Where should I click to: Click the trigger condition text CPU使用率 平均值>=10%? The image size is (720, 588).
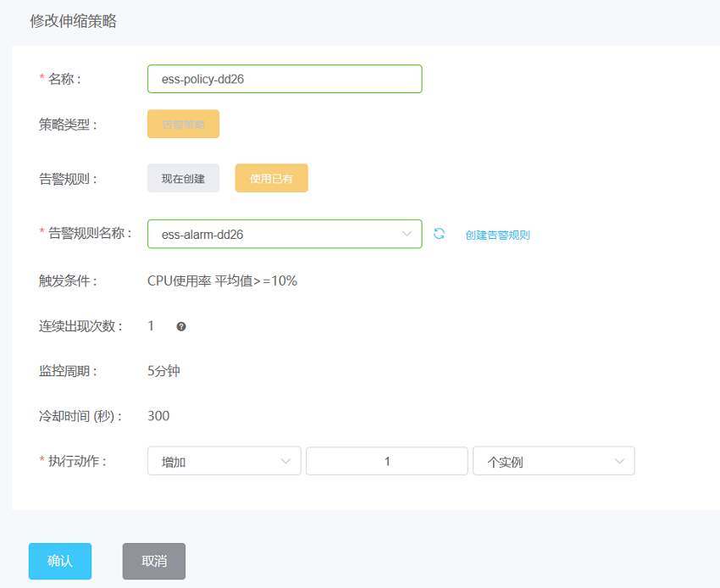click(222, 280)
